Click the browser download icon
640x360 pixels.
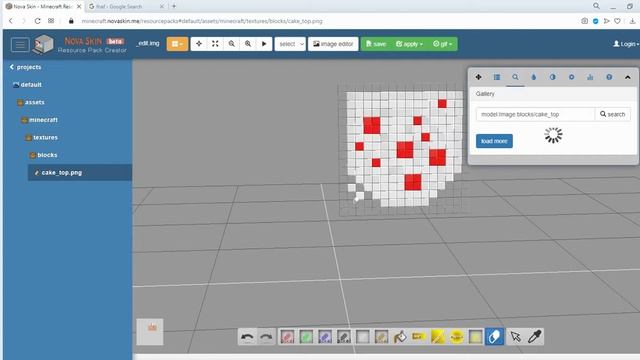(632, 21)
